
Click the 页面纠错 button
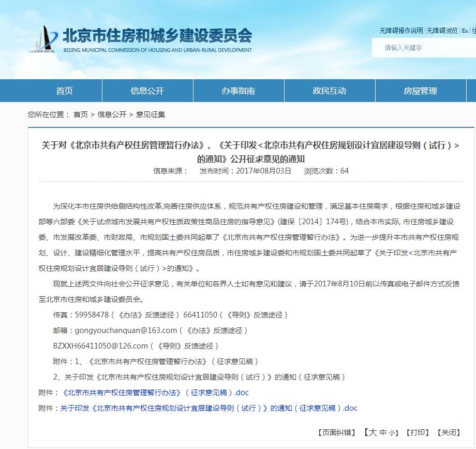click(x=336, y=432)
